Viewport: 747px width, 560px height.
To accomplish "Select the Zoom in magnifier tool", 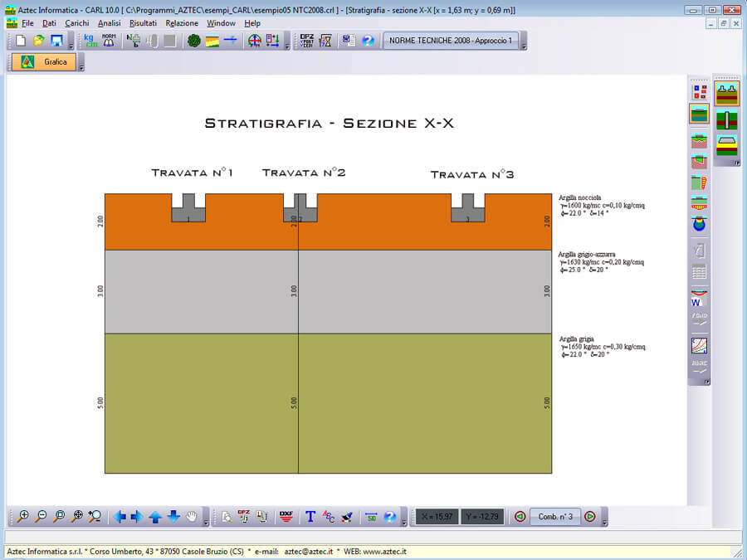I will point(23,516).
